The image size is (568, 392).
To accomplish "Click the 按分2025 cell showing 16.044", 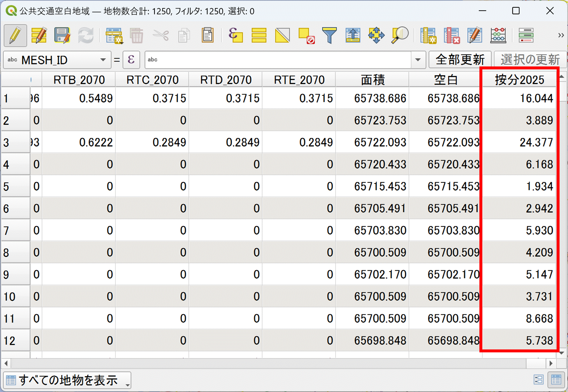I will 519,98.
